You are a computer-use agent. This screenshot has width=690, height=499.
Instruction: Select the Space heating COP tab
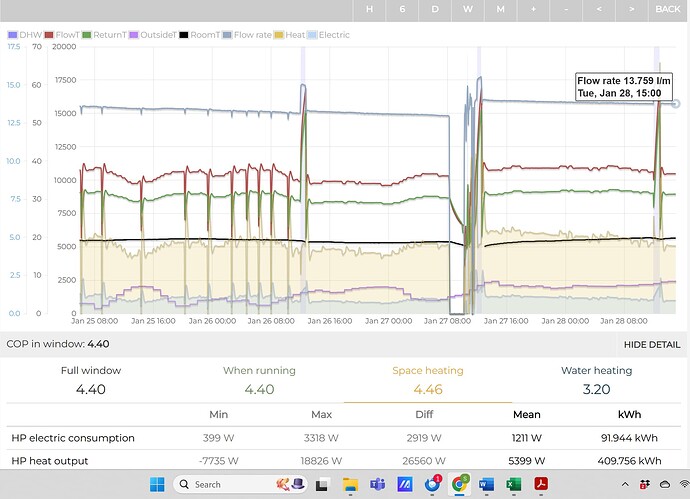428,380
